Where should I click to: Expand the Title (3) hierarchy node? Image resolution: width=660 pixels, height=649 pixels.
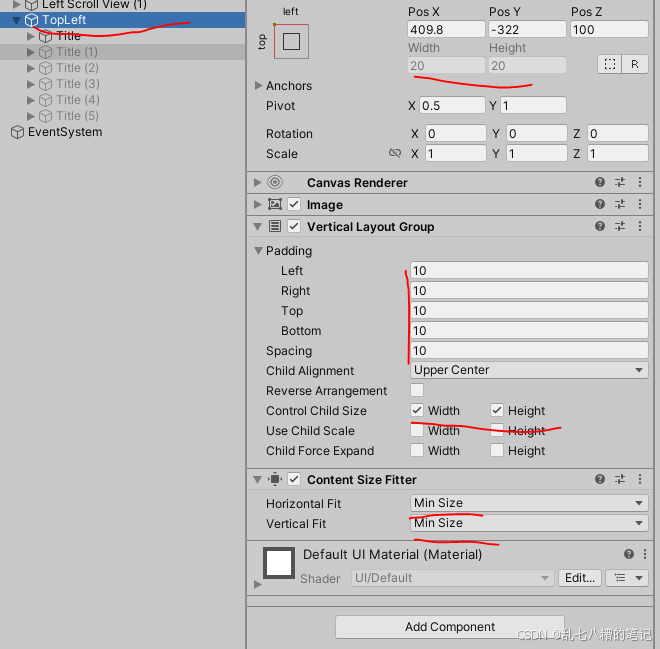click(x=30, y=84)
